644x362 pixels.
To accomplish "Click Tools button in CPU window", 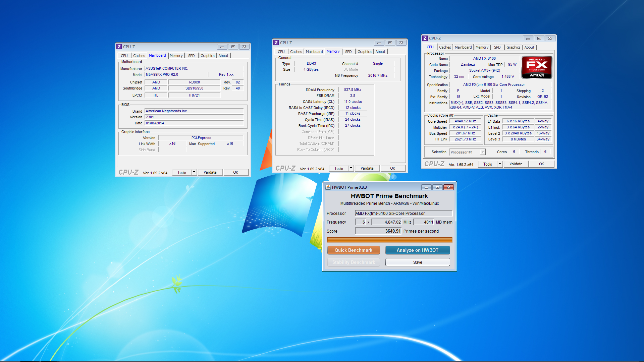I will coord(488,164).
